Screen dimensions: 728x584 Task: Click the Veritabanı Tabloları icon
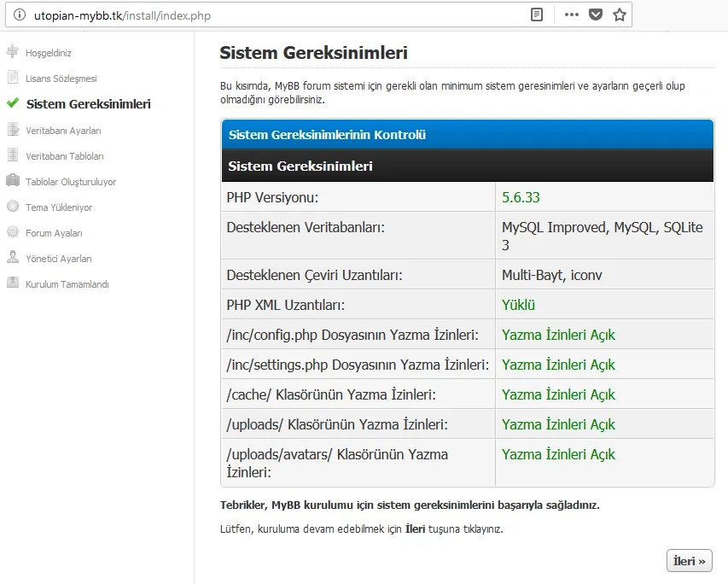[x=13, y=155]
